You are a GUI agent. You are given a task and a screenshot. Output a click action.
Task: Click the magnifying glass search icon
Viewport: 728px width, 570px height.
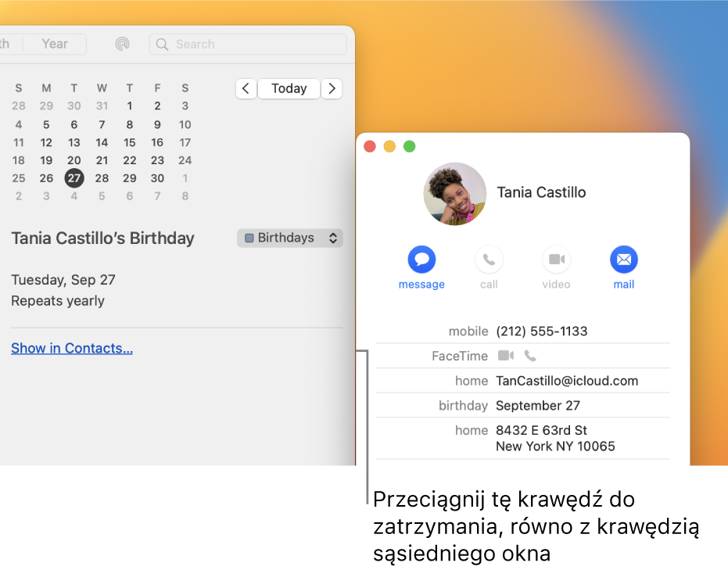click(162, 44)
